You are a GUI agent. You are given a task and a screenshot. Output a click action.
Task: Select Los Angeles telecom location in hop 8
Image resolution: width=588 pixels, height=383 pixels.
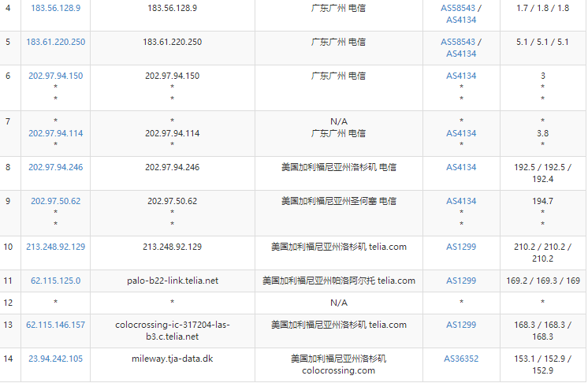pyautogui.click(x=339, y=167)
